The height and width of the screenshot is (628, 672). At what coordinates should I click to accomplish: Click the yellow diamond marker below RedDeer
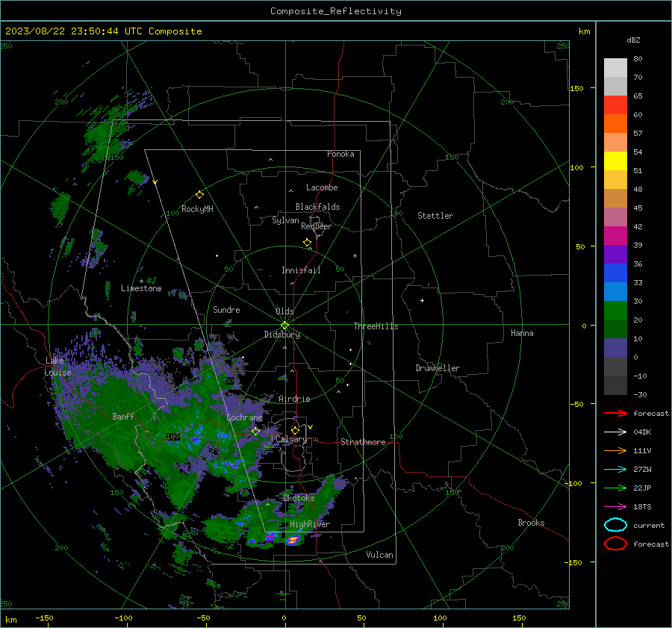308,243
